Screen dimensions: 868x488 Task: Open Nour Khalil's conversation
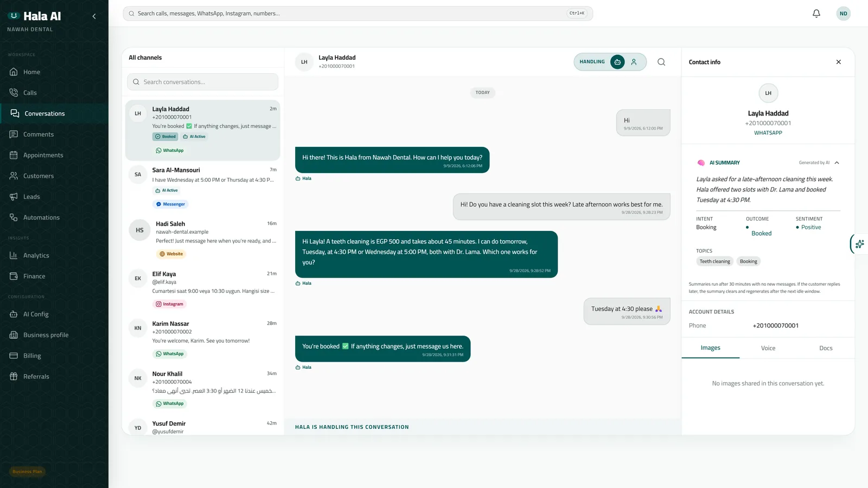tap(203, 389)
